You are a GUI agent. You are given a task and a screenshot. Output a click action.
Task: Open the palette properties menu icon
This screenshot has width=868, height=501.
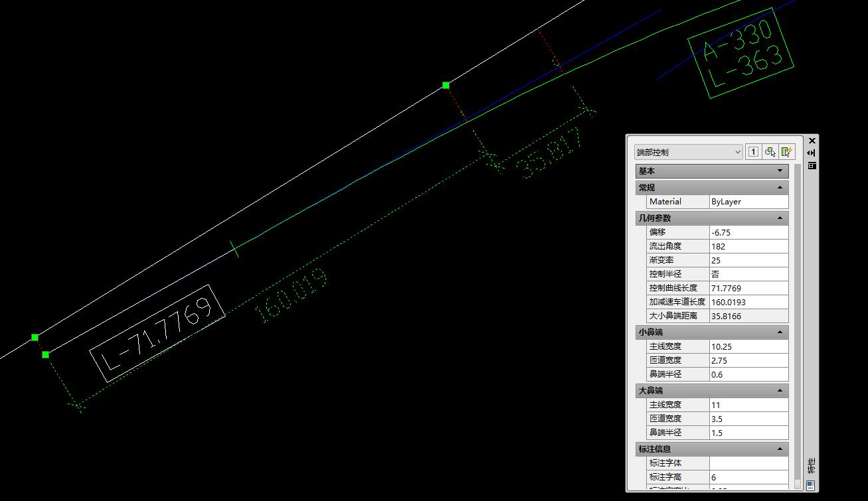click(812, 166)
